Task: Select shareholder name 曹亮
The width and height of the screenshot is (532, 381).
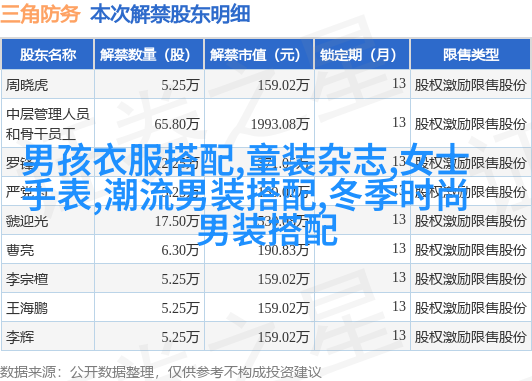Action: click(x=20, y=250)
